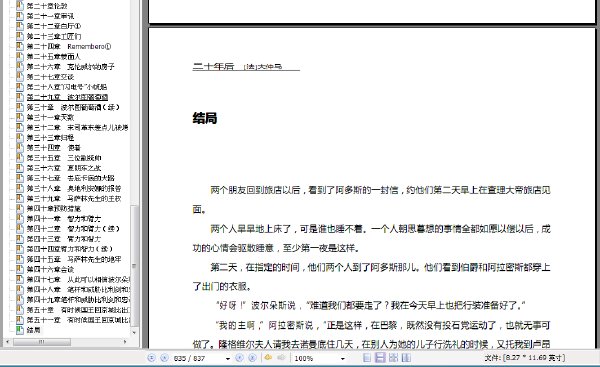Open the underlined bookmark 第二十九章

pyautogui.click(x=67, y=97)
